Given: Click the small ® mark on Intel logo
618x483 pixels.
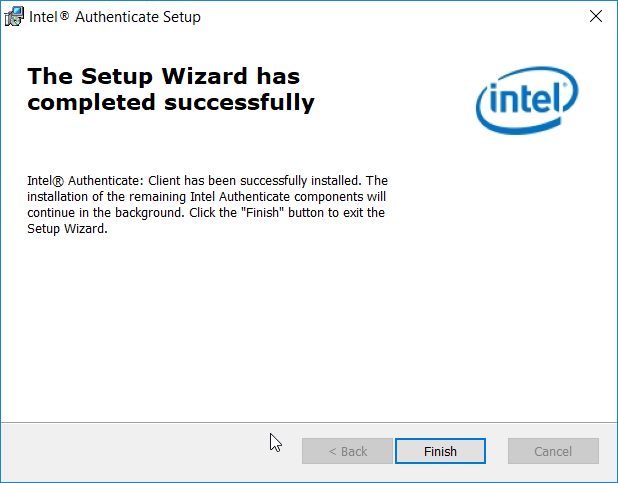Looking at the screenshot, I should [565, 84].
